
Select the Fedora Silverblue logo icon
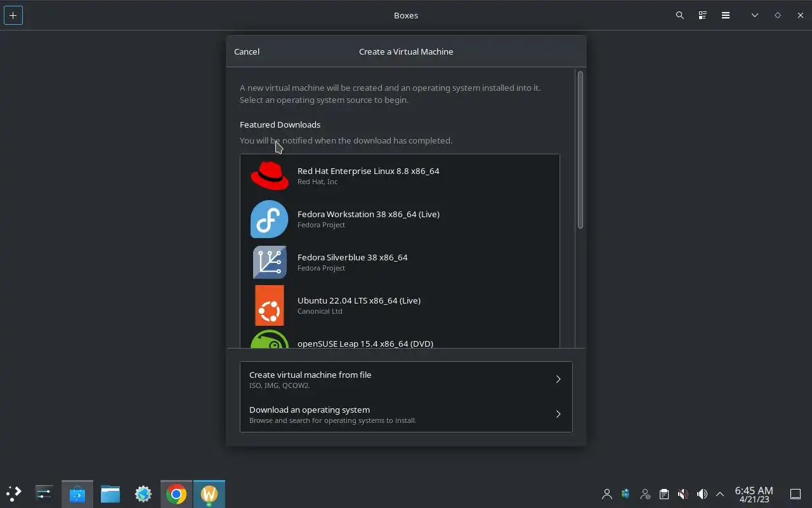click(270, 262)
